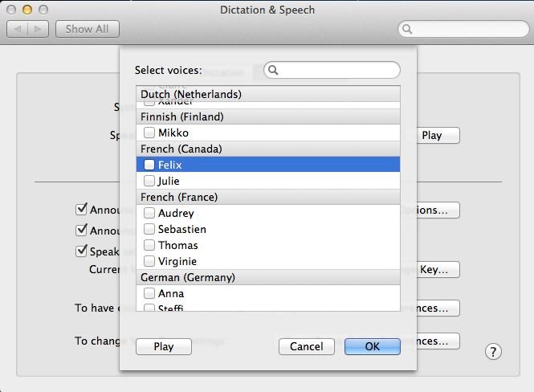
Task: Open the Accessibility Preferences button
Action: [x=438, y=341]
